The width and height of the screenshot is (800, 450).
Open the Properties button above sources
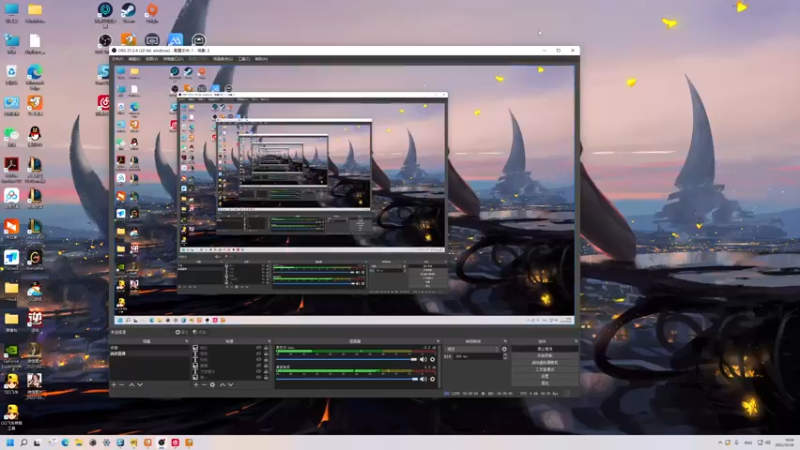coord(181,332)
